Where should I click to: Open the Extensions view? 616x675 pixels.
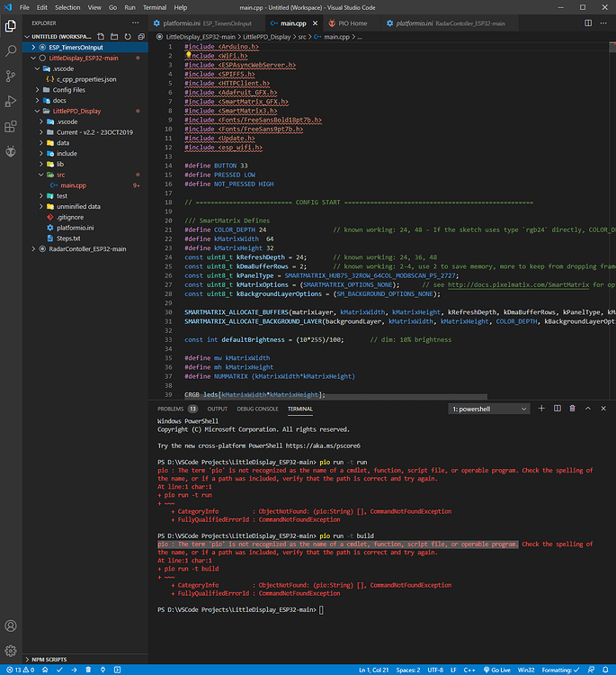click(x=11, y=127)
